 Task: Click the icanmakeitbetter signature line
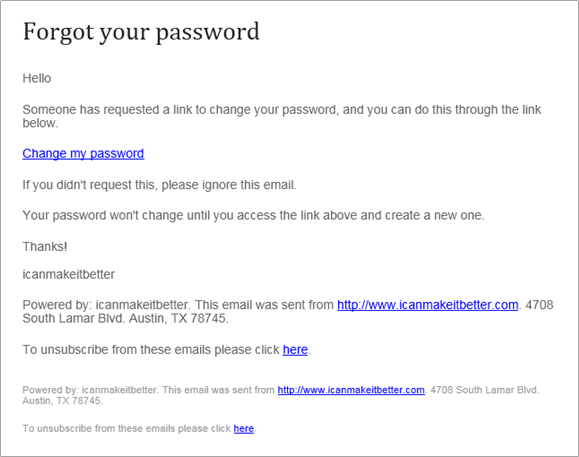[69, 274]
